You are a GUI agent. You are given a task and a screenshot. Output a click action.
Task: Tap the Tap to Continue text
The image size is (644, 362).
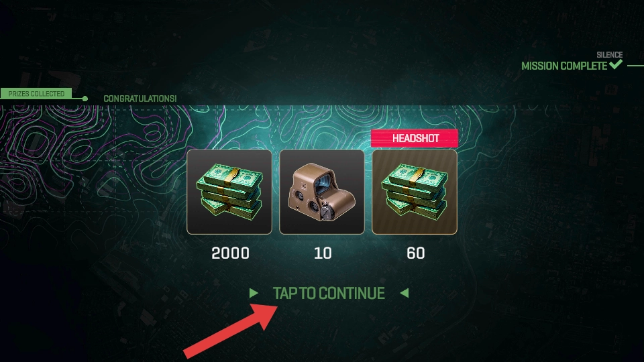tap(329, 293)
